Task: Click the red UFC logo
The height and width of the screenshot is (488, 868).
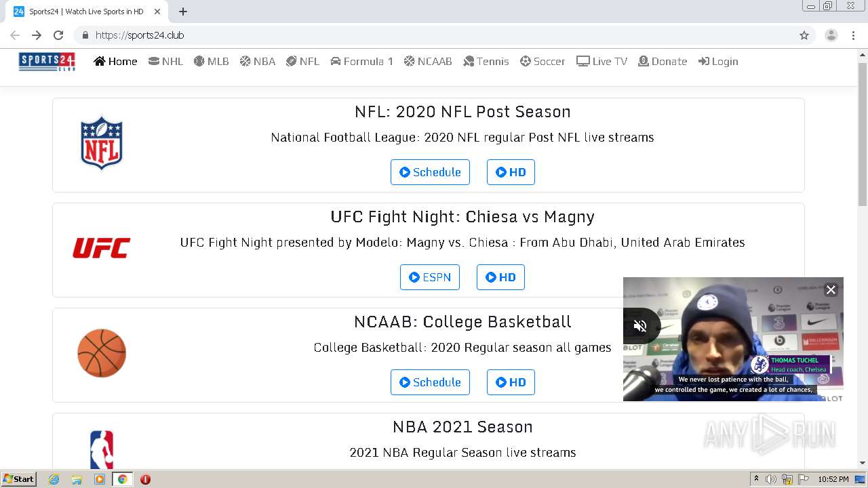Action: pos(102,248)
